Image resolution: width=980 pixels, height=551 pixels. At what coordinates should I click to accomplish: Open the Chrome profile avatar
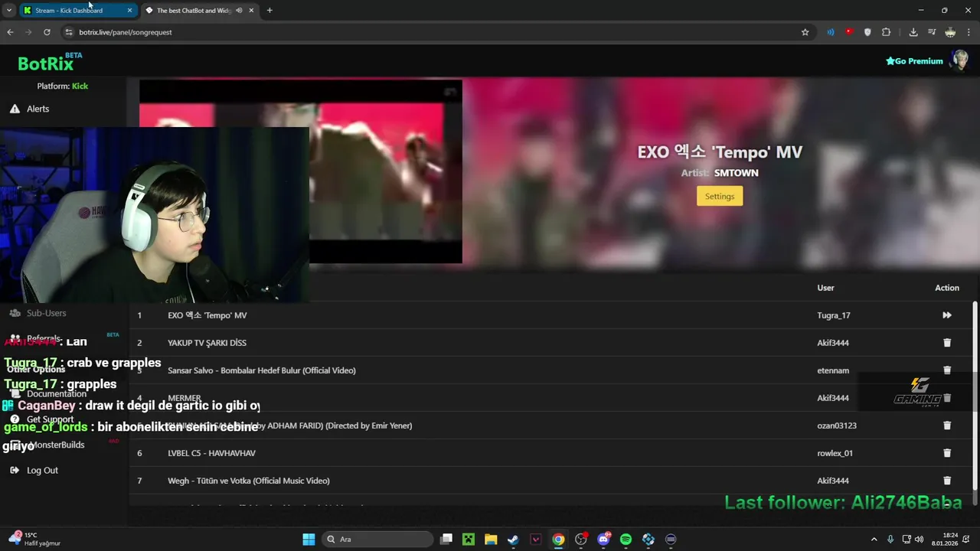point(950,32)
